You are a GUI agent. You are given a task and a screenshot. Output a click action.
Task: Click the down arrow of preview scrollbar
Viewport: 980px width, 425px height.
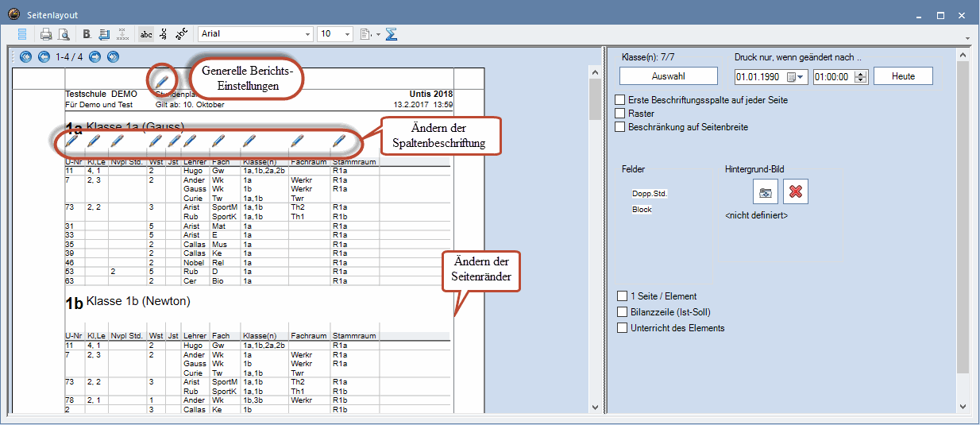[x=595, y=408]
